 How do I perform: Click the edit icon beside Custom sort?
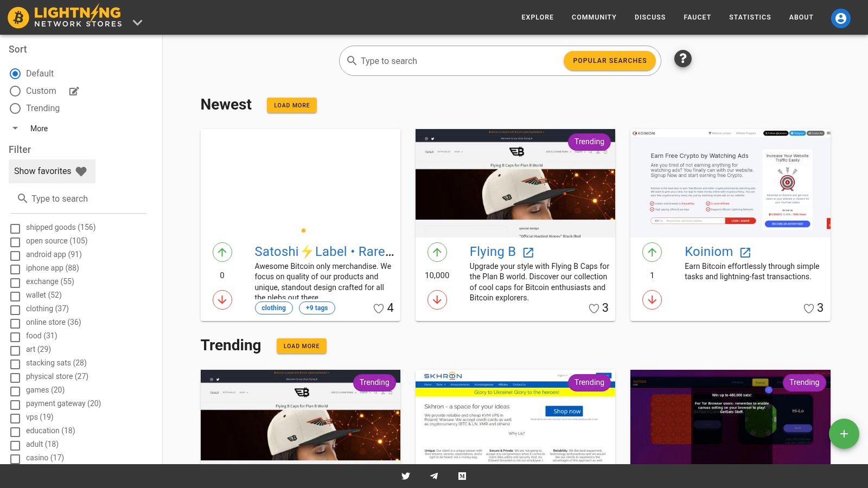(x=74, y=91)
